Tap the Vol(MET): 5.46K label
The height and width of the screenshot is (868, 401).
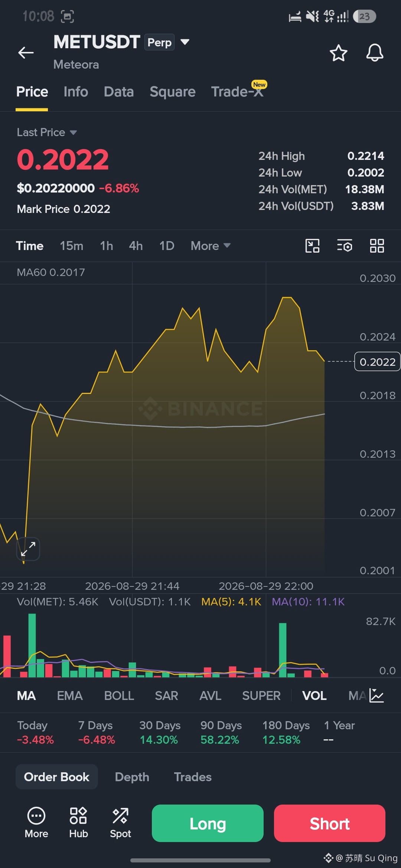(58, 602)
